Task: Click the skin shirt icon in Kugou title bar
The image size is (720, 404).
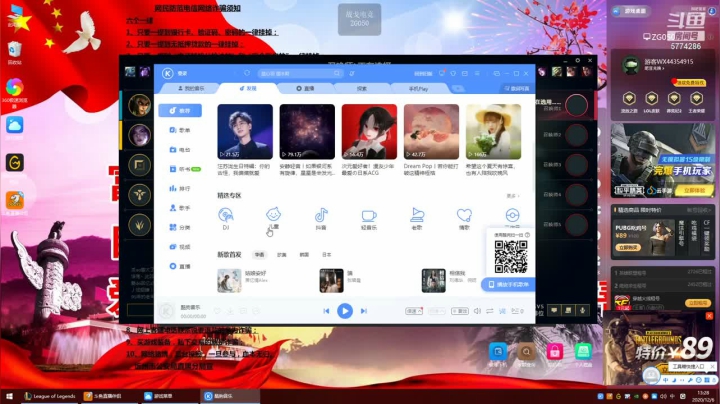Action: point(453,73)
